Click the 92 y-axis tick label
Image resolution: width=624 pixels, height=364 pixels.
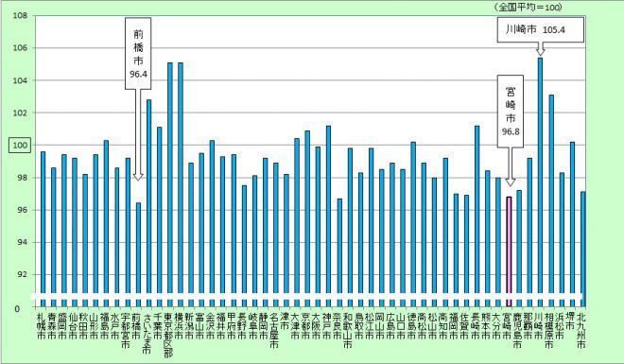coord(22,274)
